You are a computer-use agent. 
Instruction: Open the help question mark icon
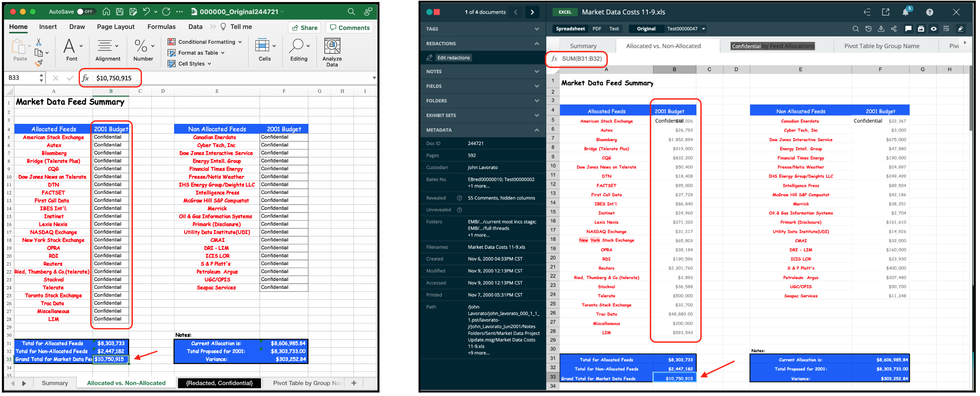click(x=930, y=12)
